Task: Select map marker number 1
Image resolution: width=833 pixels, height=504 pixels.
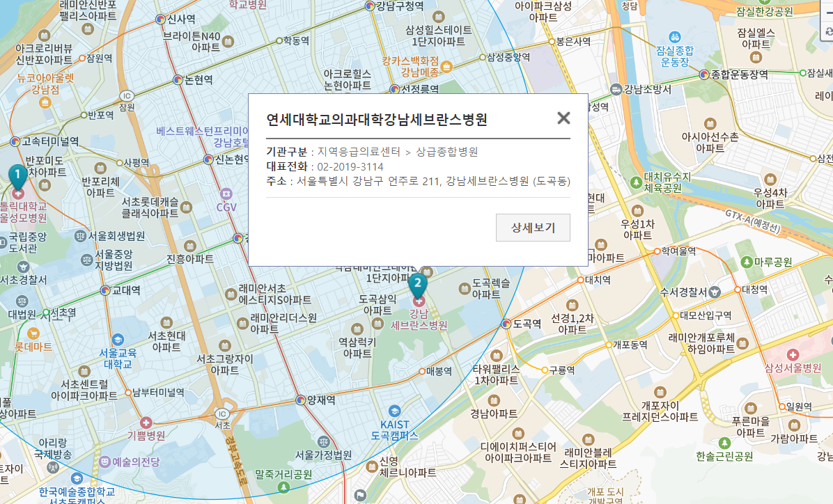Action: [x=17, y=177]
